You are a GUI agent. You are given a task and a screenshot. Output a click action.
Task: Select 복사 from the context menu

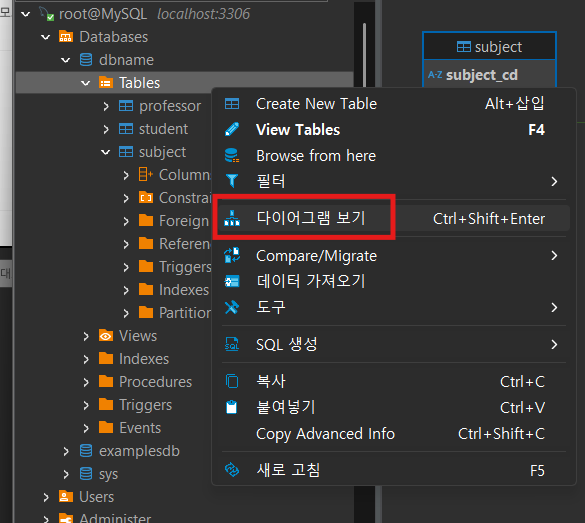[x=394, y=381]
